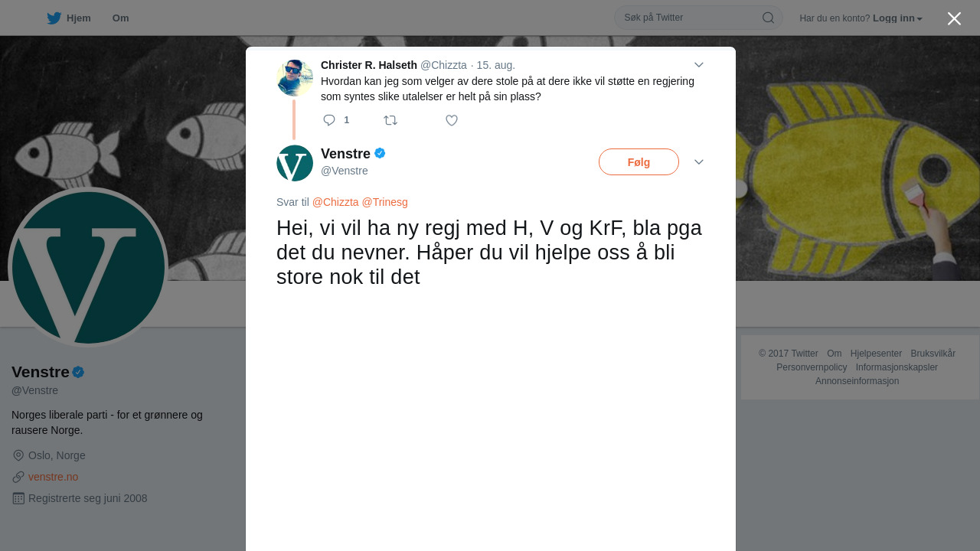Open more options chevron on Christer's tweet
The width and height of the screenshot is (980, 551).
click(x=699, y=65)
